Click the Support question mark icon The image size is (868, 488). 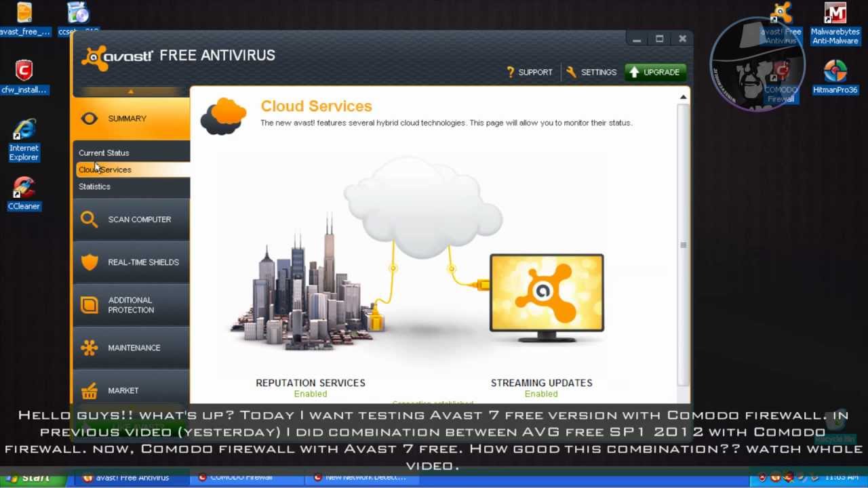(x=511, y=72)
